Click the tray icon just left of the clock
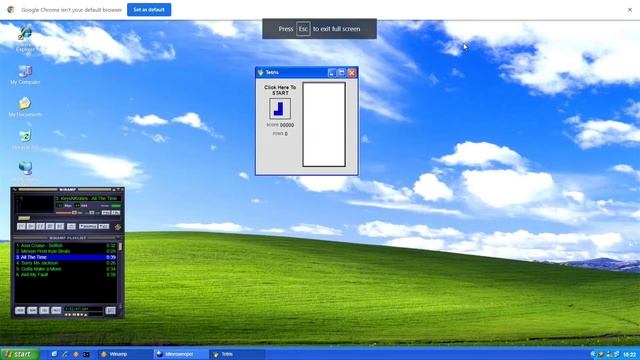The height and width of the screenshot is (360, 640). click(x=617, y=354)
